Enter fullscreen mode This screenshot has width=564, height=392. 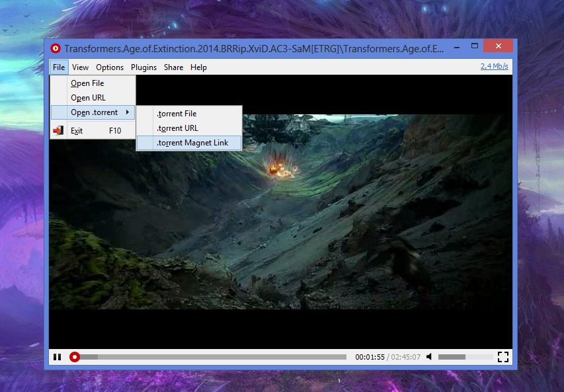pyautogui.click(x=503, y=357)
